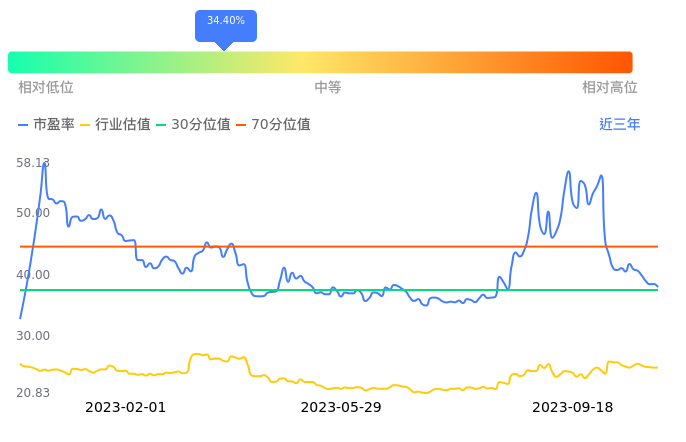This screenshot has height=442, width=686.
Task: Click the yellow legend marker beside 行业估值
Action: (85, 125)
